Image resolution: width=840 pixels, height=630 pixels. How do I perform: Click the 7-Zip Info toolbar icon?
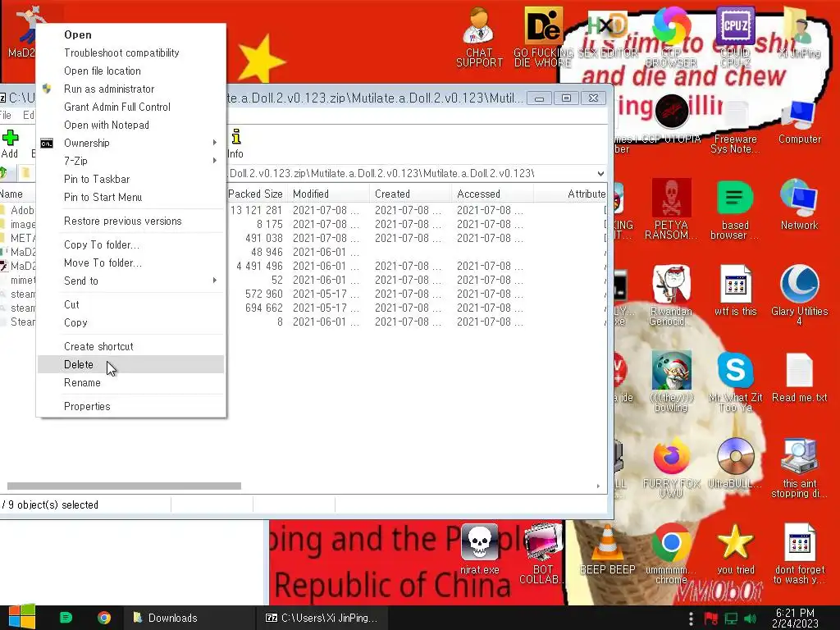235,144
